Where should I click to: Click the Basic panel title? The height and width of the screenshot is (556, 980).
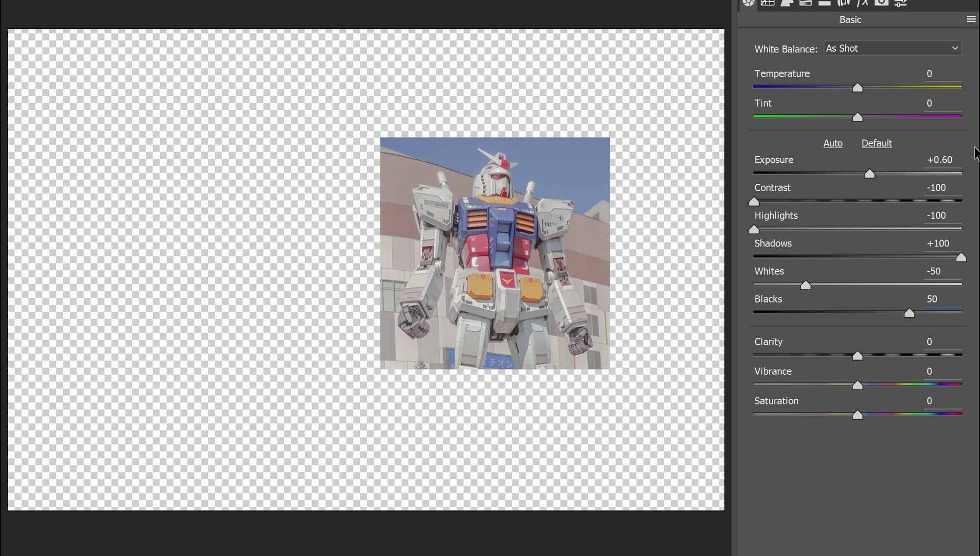pyautogui.click(x=850, y=19)
